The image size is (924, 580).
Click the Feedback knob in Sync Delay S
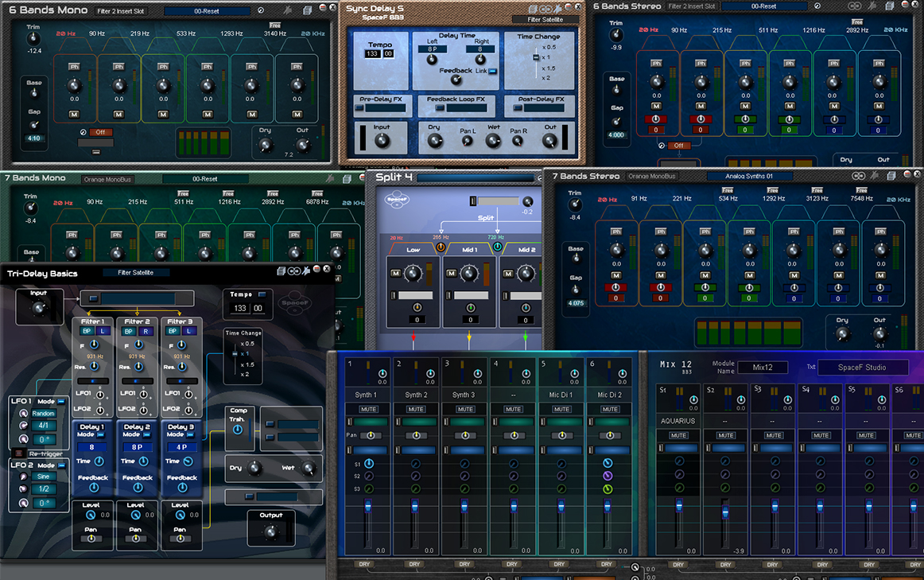click(456, 80)
